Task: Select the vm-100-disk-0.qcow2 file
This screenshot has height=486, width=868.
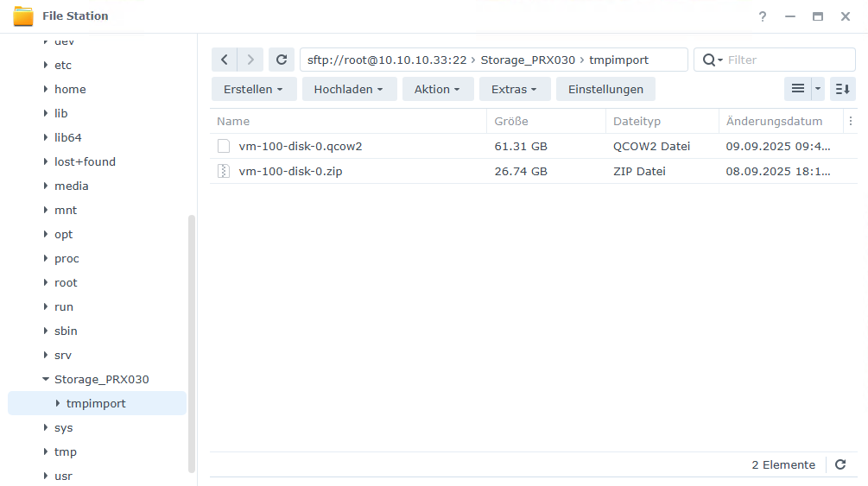Action: tap(301, 147)
